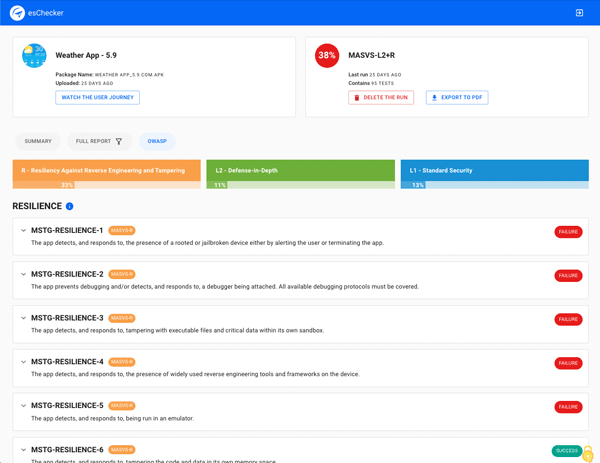
Task: Click the MSTG-RESILIENCE-2 title
Action: click(67, 274)
